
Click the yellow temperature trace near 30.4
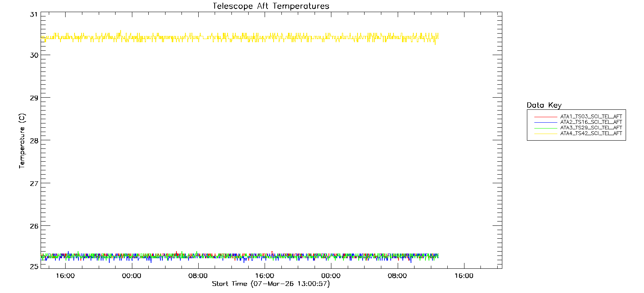coord(234,37)
